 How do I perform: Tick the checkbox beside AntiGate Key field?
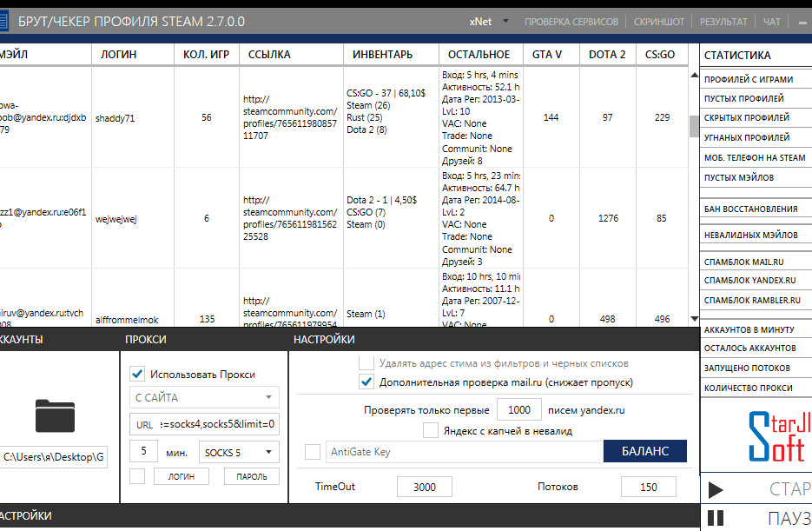(x=313, y=451)
